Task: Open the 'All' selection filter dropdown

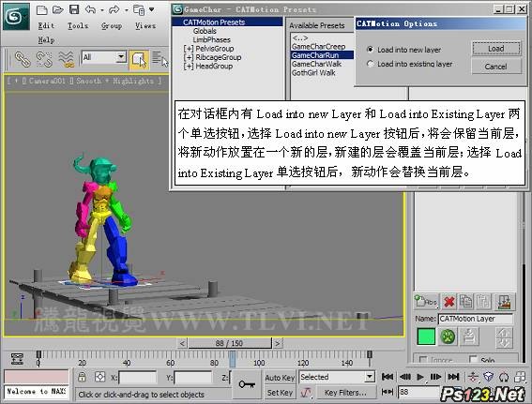Action: [x=121, y=57]
